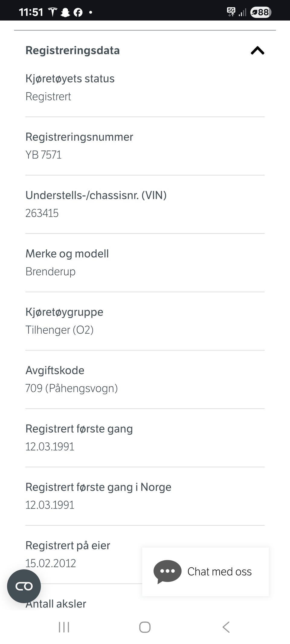Tap the Registreringsdata section heading

pos(72,50)
